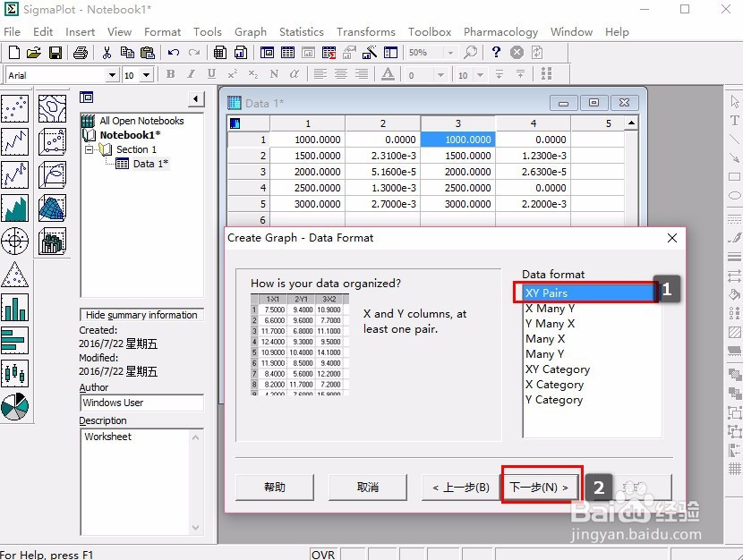Image resolution: width=743 pixels, height=560 pixels.
Task: Click the zoom magnifier toolbar icon
Action: [471, 52]
